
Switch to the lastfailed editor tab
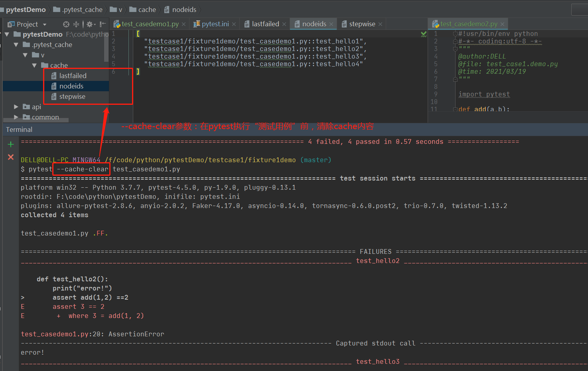click(x=265, y=24)
